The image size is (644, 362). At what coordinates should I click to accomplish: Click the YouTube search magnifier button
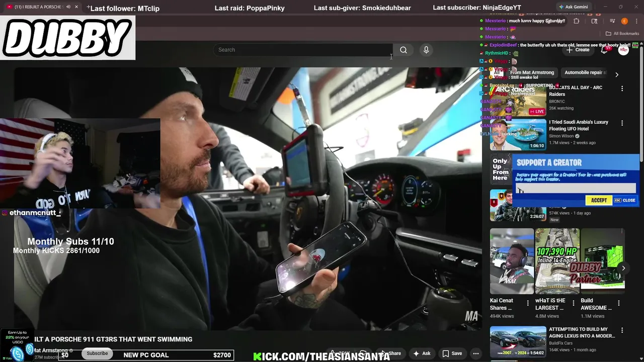[x=403, y=50]
